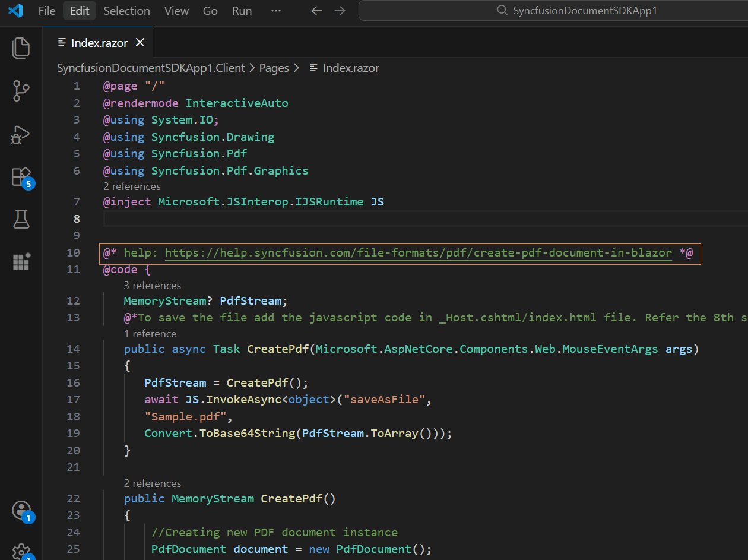
Task: Expand the overflow menu with three dots
Action: pos(275,11)
